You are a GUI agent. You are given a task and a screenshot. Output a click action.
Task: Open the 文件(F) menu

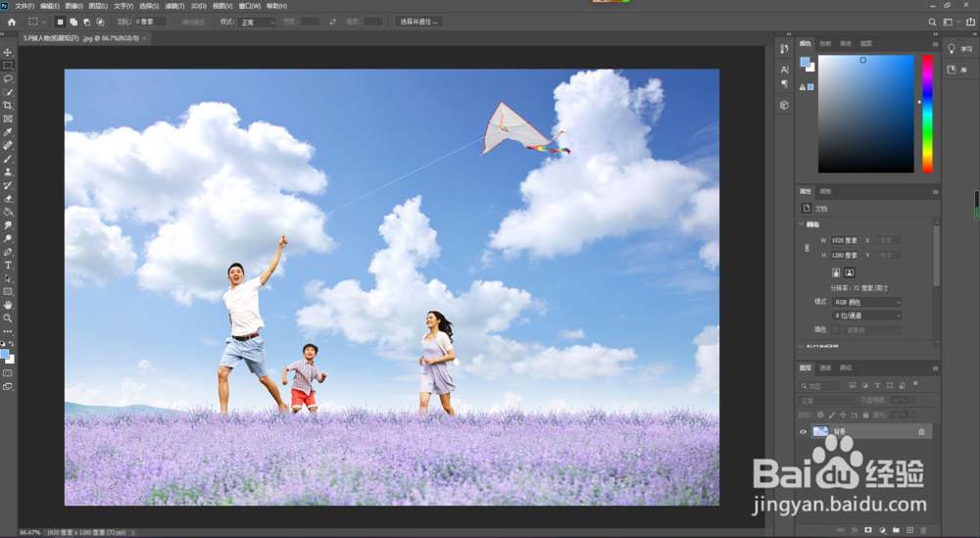coord(24,6)
